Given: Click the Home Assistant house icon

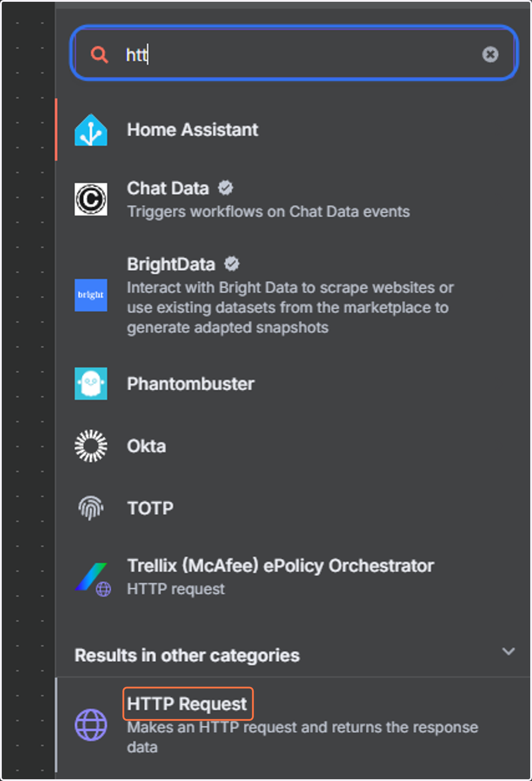Looking at the screenshot, I should 91,130.
